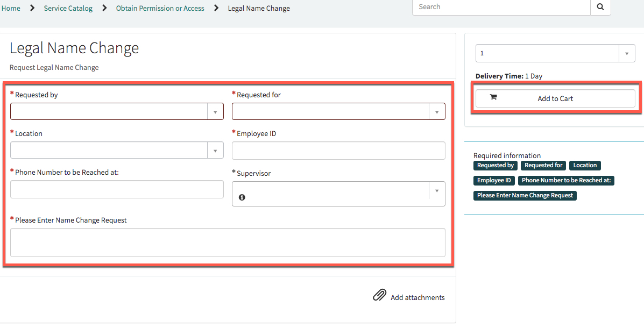Click the Supervisor info icon
This screenshot has height=335, width=644.
(242, 197)
